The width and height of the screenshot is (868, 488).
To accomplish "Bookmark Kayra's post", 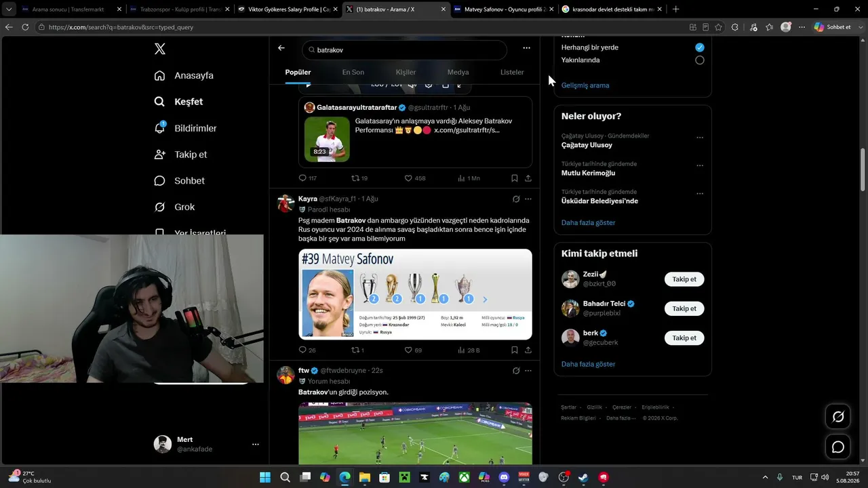I will click(x=515, y=350).
